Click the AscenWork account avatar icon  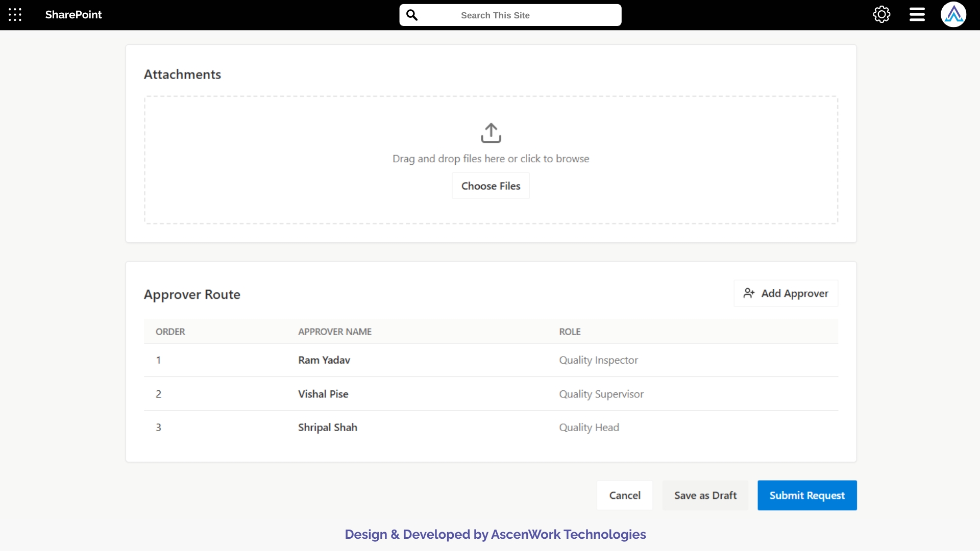(x=953, y=14)
